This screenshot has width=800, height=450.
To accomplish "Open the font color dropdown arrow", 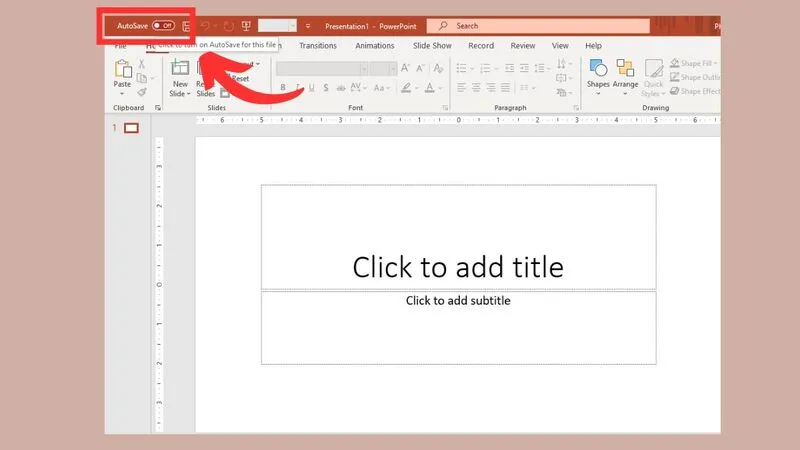I will pos(440,88).
